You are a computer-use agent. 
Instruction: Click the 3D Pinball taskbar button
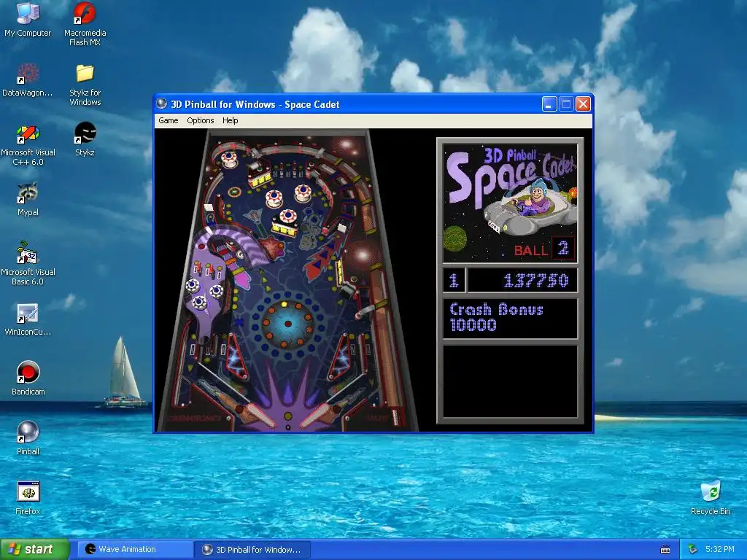[x=252, y=550]
